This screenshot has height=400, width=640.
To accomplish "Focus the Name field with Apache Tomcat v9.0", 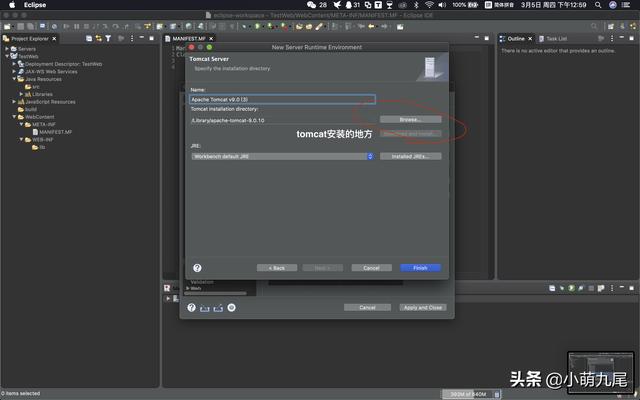I will [282, 99].
